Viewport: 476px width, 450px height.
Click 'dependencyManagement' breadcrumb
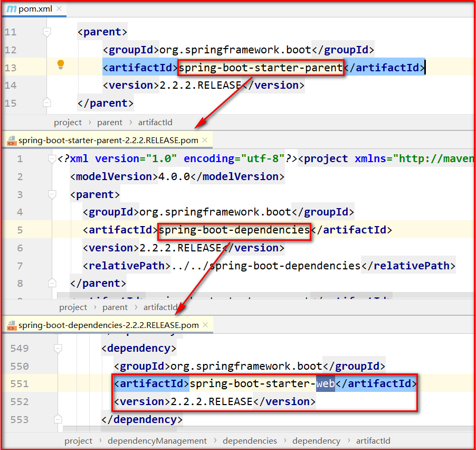pyautogui.click(x=157, y=441)
